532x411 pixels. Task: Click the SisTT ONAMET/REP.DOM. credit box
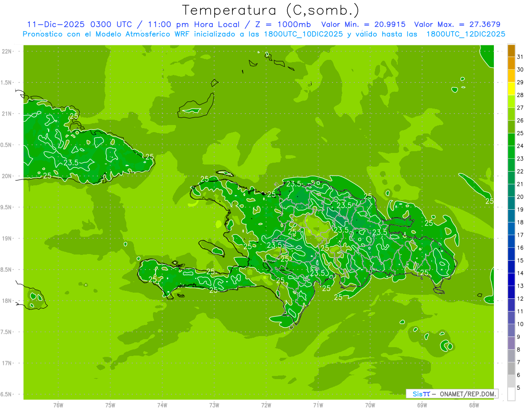pos(452,394)
